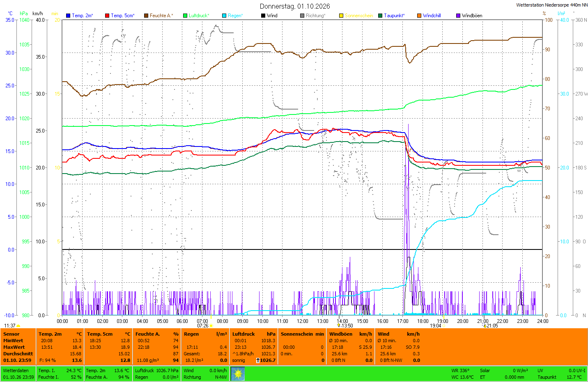Click the sunny weather icon in status bar
This screenshot has width=588, height=382.
click(x=237, y=374)
